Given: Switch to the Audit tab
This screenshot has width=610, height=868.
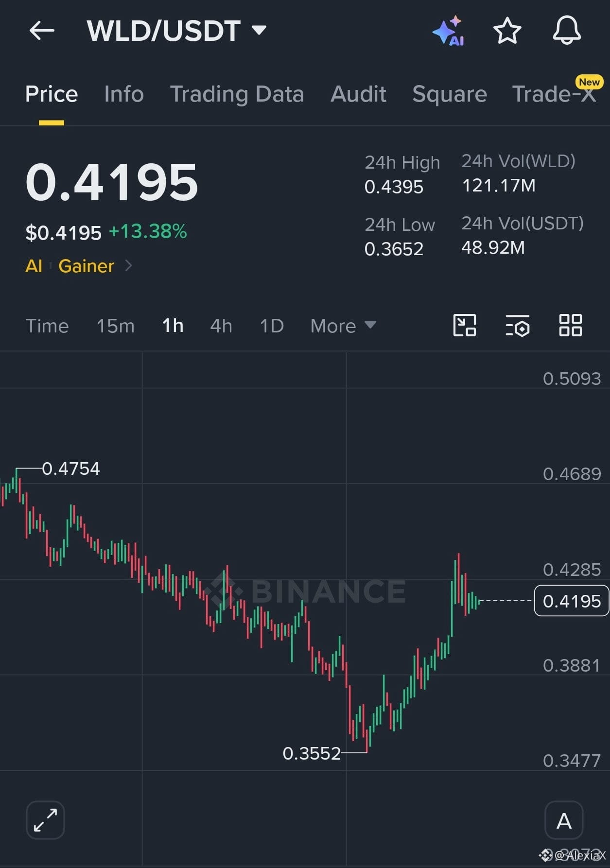Looking at the screenshot, I should (358, 94).
